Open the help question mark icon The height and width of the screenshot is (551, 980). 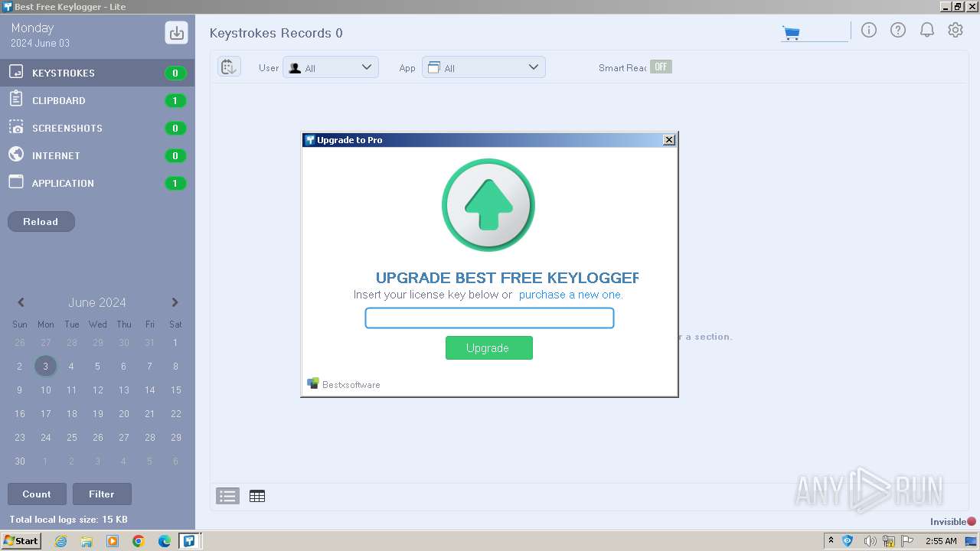click(x=898, y=31)
